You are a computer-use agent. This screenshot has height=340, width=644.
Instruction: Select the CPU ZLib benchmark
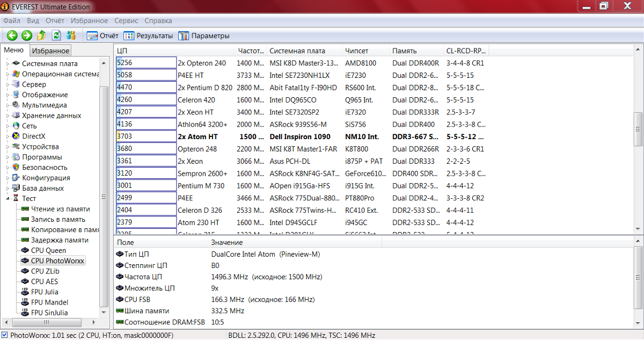tap(45, 271)
